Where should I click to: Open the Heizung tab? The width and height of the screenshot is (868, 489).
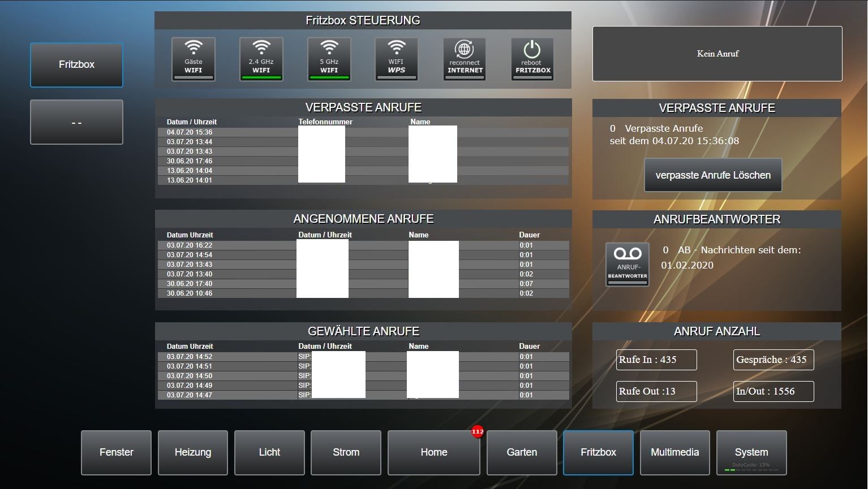pyautogui.click(x=193, y=453)
